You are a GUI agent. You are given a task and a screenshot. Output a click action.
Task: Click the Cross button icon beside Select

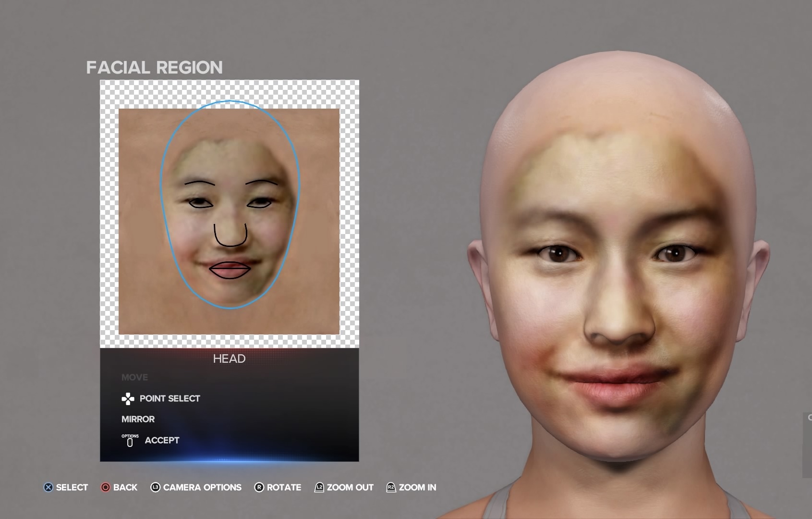[48, 487]
